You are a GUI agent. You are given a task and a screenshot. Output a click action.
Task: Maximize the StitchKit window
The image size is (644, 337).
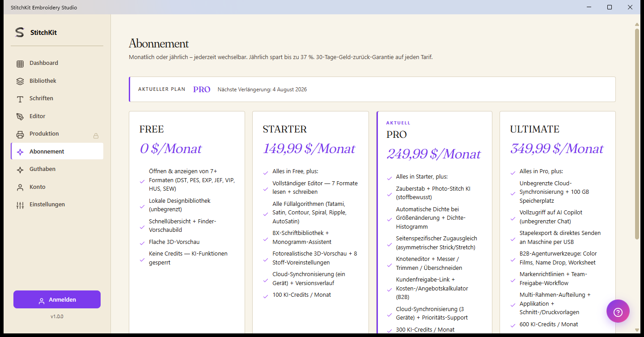pos(610,7)
